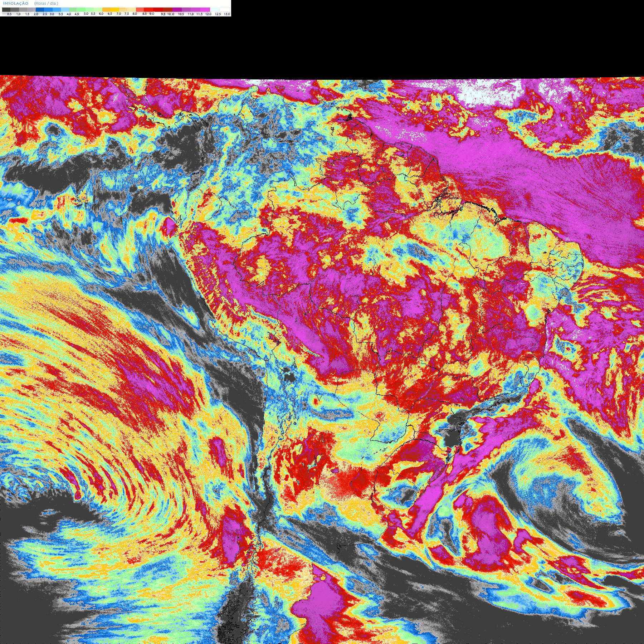Image resolution: width=644 pixels, height=644 pixels.
Task: Click the '11.5' legend value
Action: point(199,14)
